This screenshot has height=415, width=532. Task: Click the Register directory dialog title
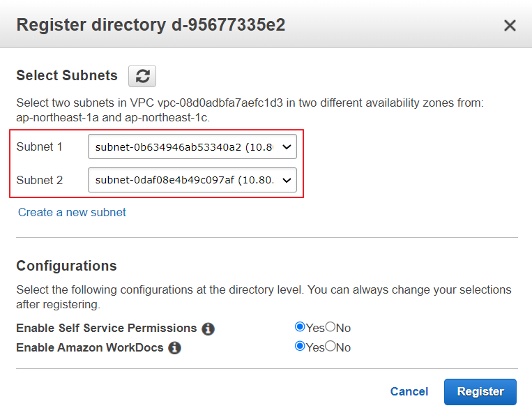pos(151,25)
